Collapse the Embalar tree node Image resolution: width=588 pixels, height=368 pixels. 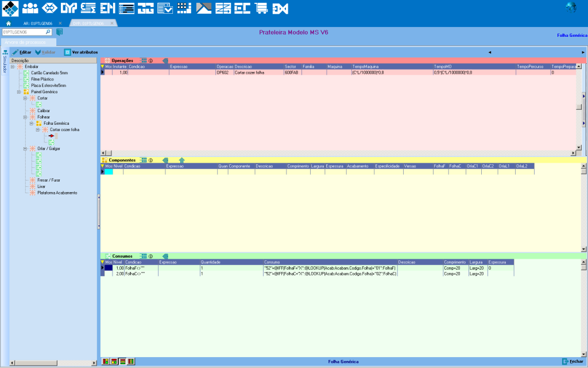click(x=13, y=67)
